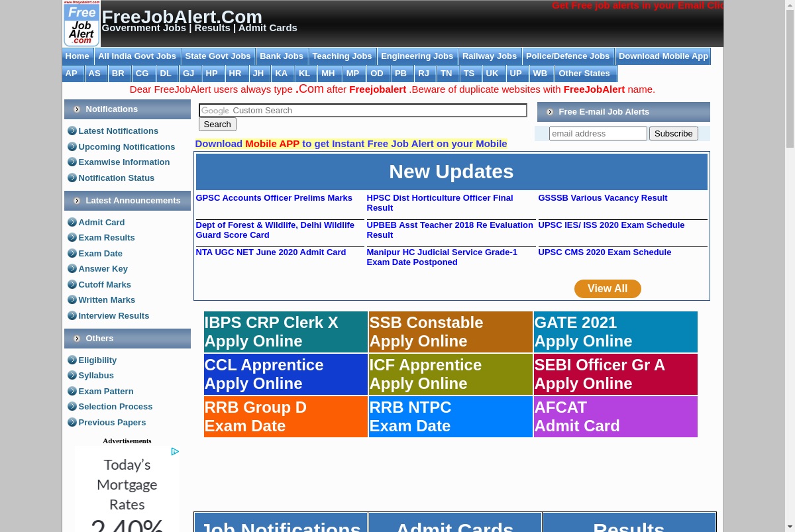795x532 pixels.
Task: Click bullet icon beside Syllabus
Action: (72, 375)
